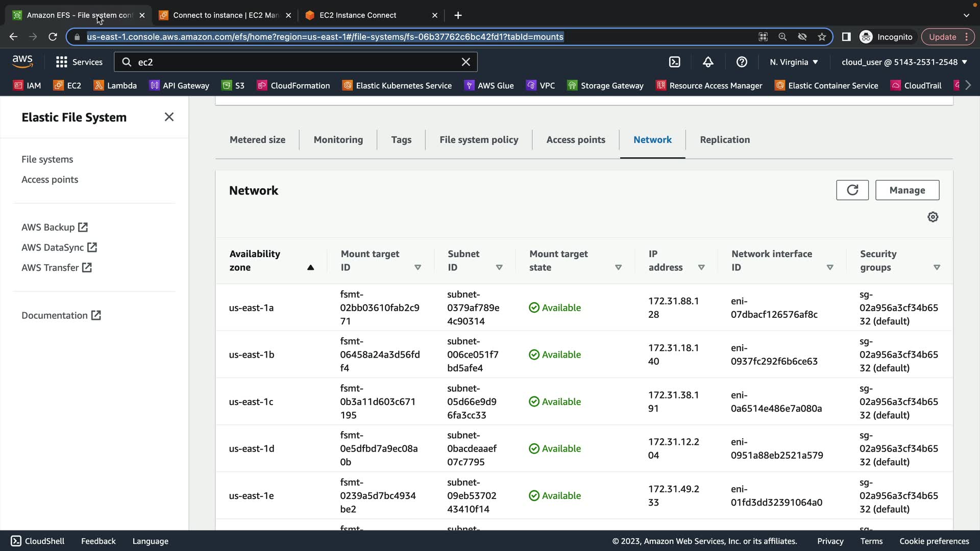Clear the ec2 search field

[465, 62]
